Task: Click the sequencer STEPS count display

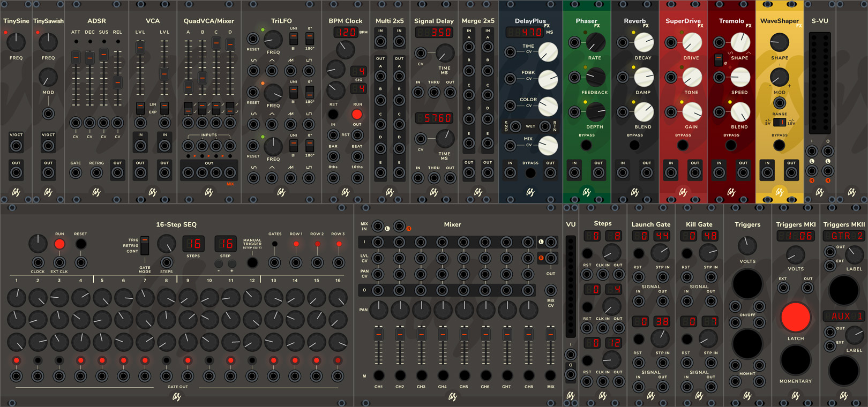Action: pyautogui.click(x=193, y=244)
